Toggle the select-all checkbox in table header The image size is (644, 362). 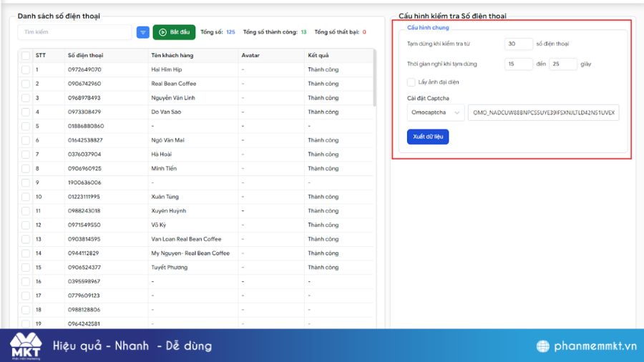click(x=26, y=56)
